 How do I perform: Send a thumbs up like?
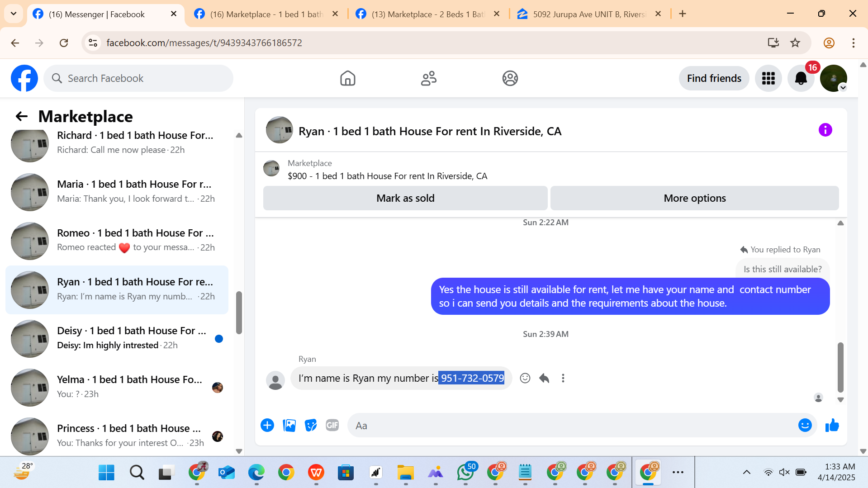click(832, 425)
